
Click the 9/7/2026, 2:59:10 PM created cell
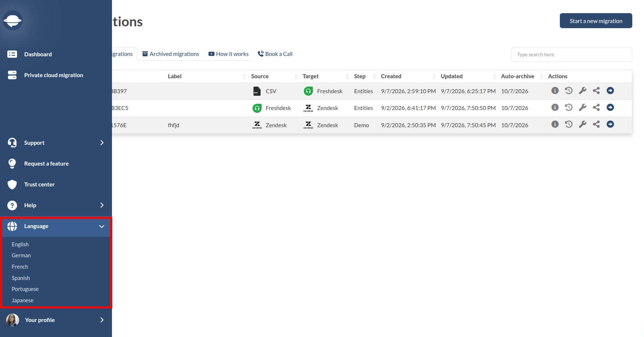tap(408, 91)
